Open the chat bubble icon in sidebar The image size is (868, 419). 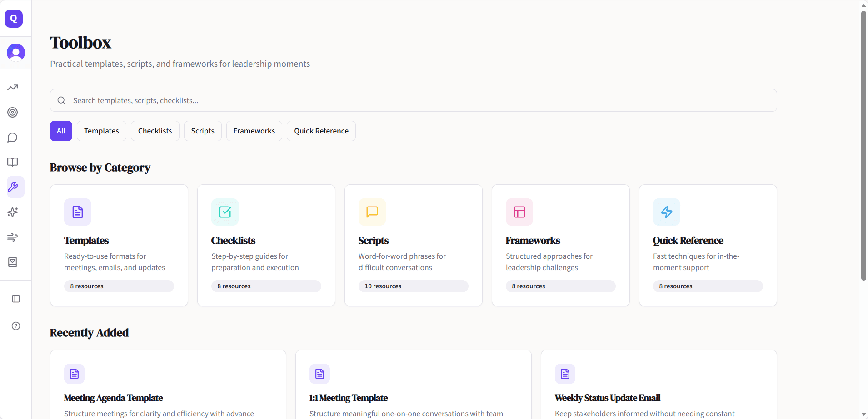click(x=13, y=138)
